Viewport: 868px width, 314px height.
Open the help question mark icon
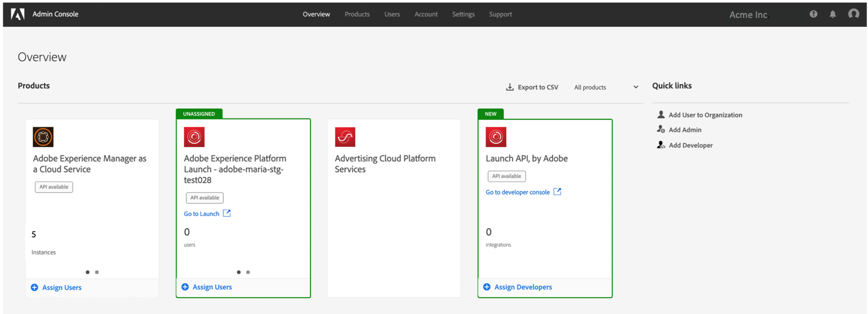click(x=813, y=14)
